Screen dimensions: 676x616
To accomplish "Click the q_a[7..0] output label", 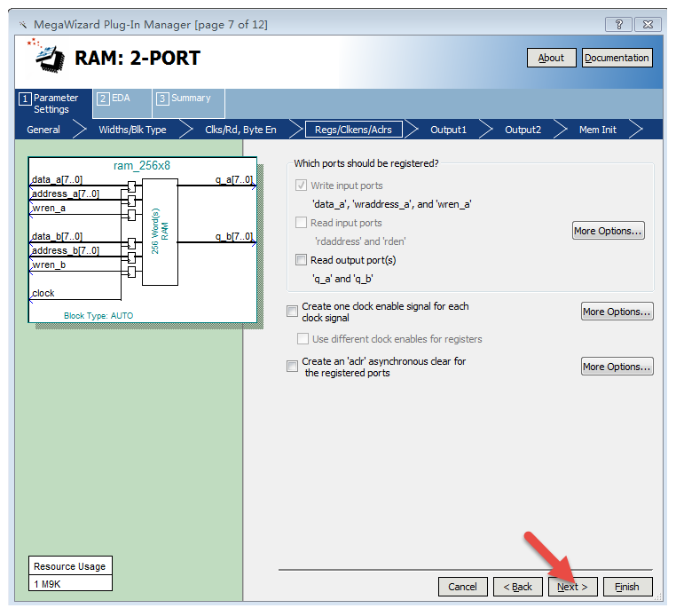I will (234, 179).
